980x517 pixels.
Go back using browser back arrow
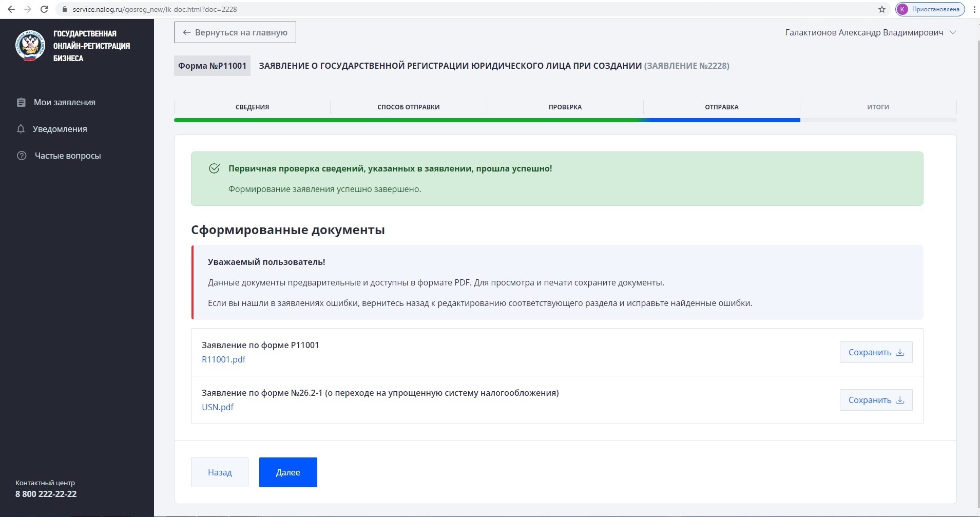[11, 9]
